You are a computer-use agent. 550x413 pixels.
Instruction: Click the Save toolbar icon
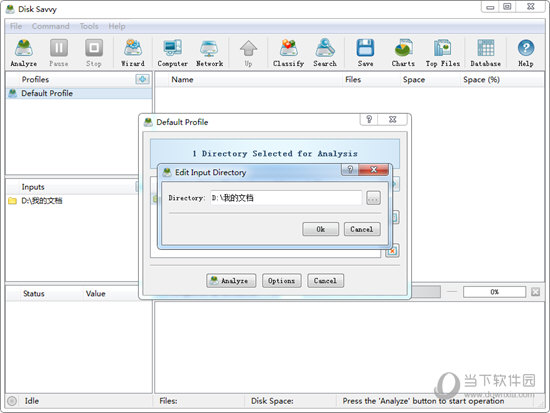(365, 53)
